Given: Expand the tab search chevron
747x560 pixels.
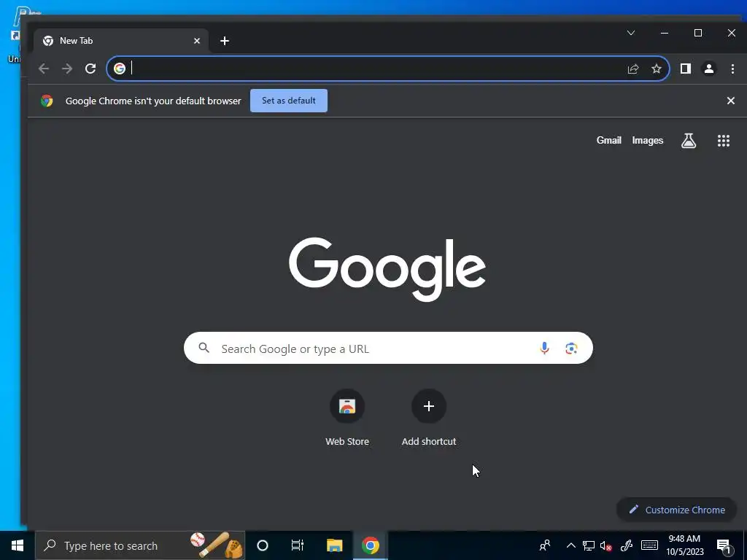Looking at the screenshot, I should pos(631,33).
